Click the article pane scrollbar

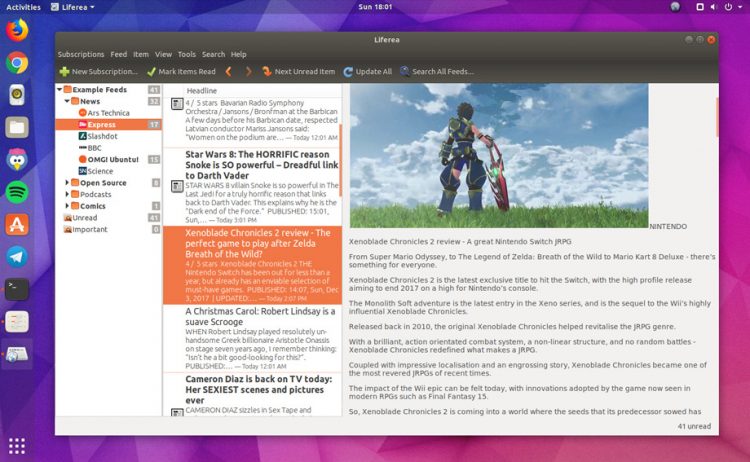[717, 117]
